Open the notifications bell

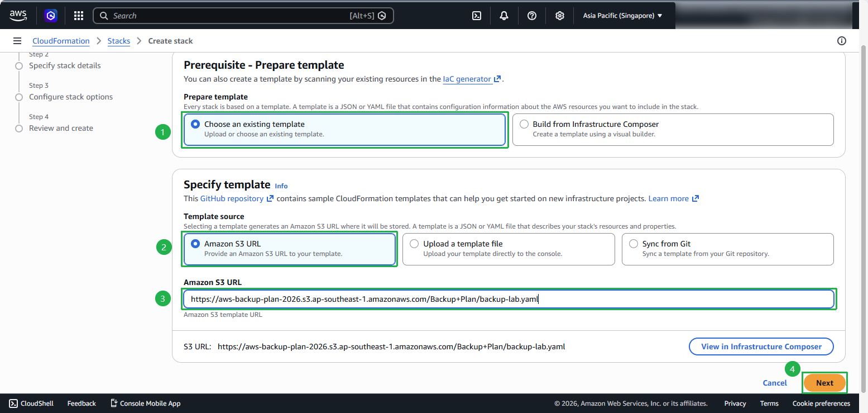pos(504,16)
